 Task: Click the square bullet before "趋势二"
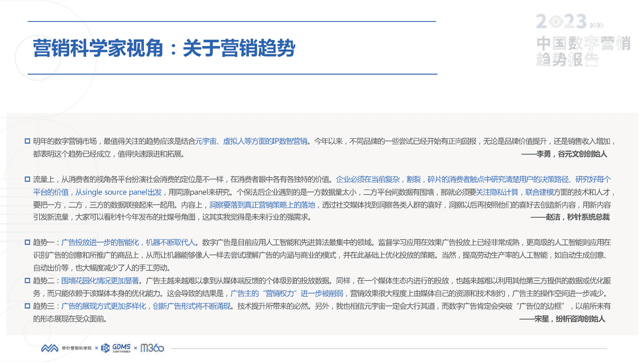point(27,280)
